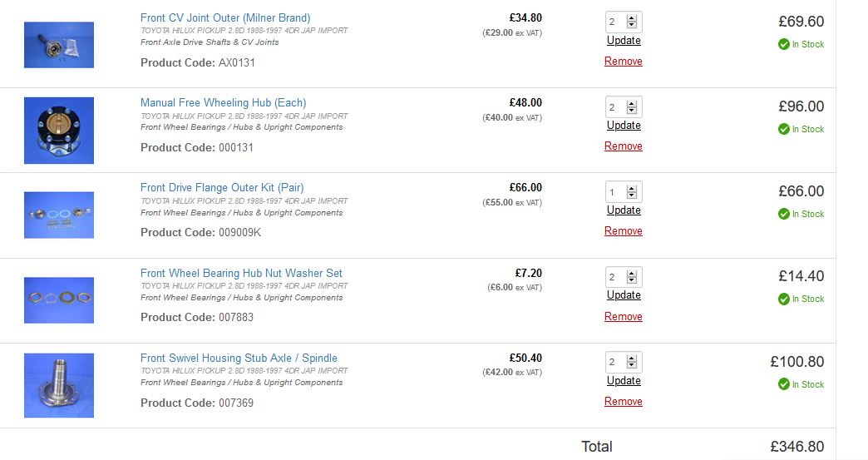This screenshot has width=868, height=460.
Task: Click the stub axle spindle thumbnail
Action: tap(59, 385)
